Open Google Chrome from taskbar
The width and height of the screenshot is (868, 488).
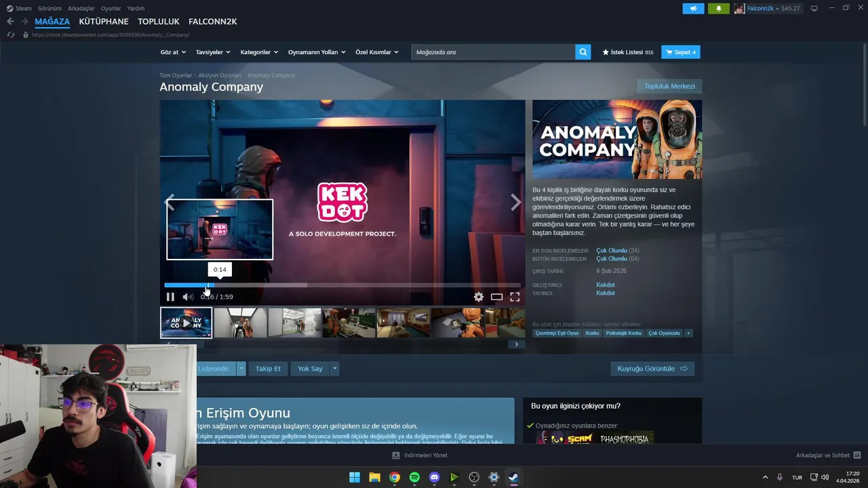coord(395,477)
